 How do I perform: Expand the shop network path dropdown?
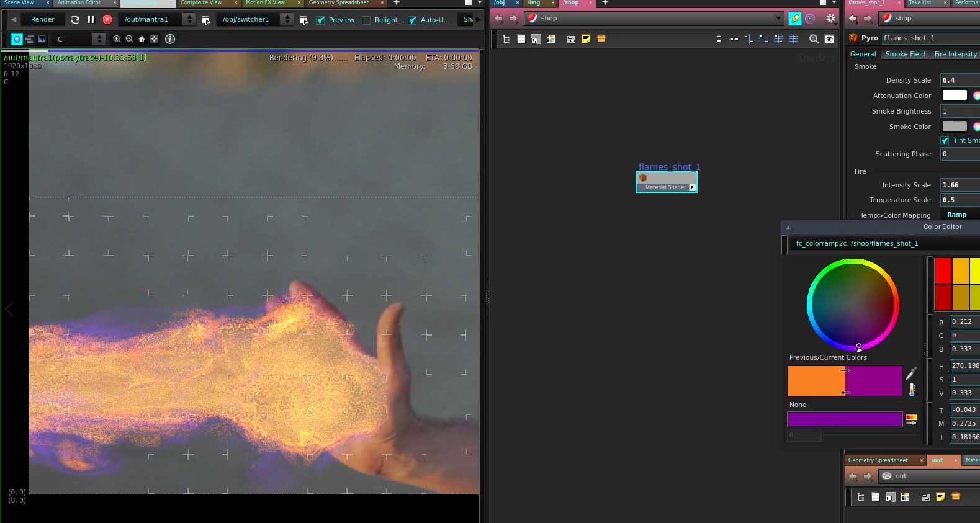[778, 19]
